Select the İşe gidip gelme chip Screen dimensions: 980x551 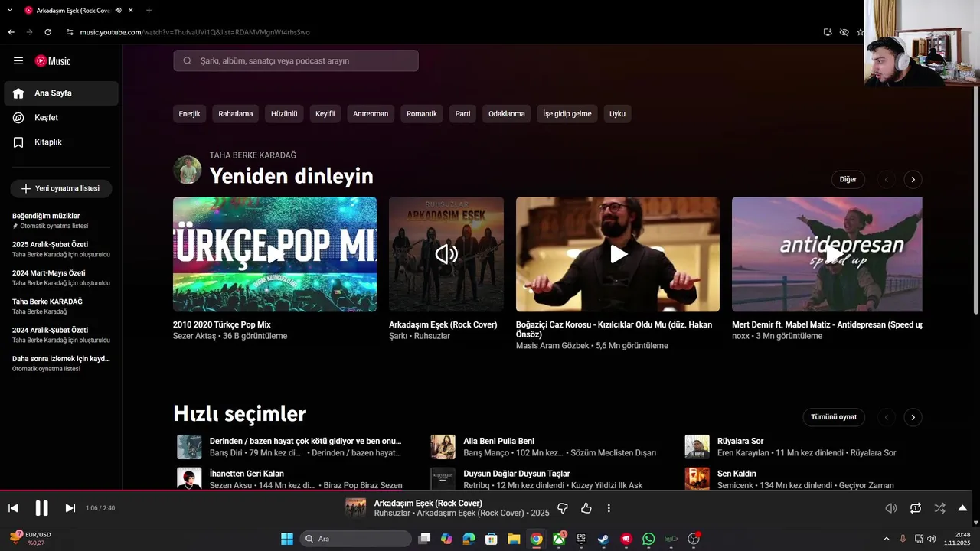[x=567, y=113]
